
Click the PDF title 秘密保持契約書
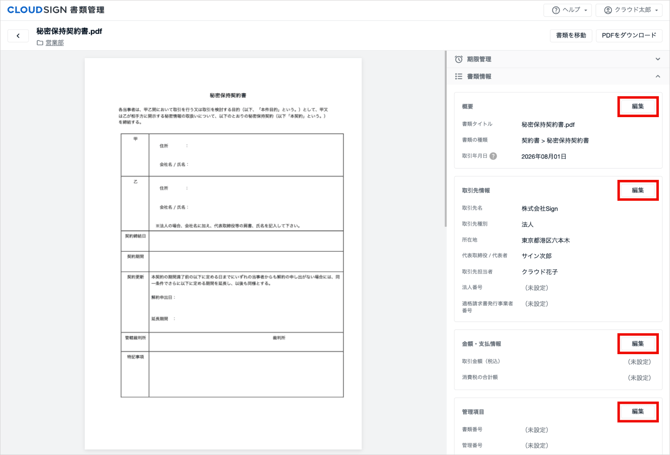point(228,95)
